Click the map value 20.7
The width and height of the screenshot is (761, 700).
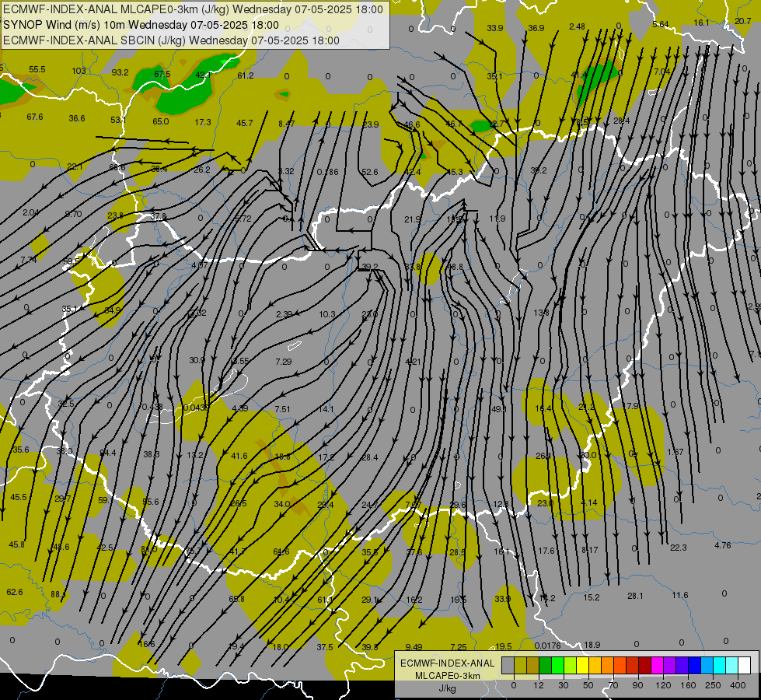tap(742, 21)
